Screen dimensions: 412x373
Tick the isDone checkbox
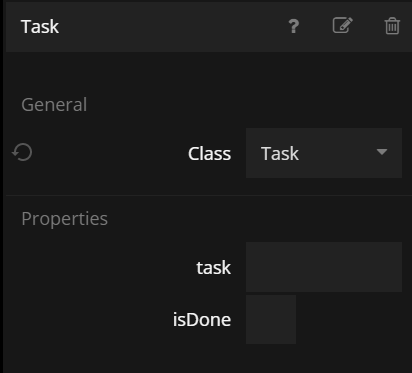[x=271, y=319]
